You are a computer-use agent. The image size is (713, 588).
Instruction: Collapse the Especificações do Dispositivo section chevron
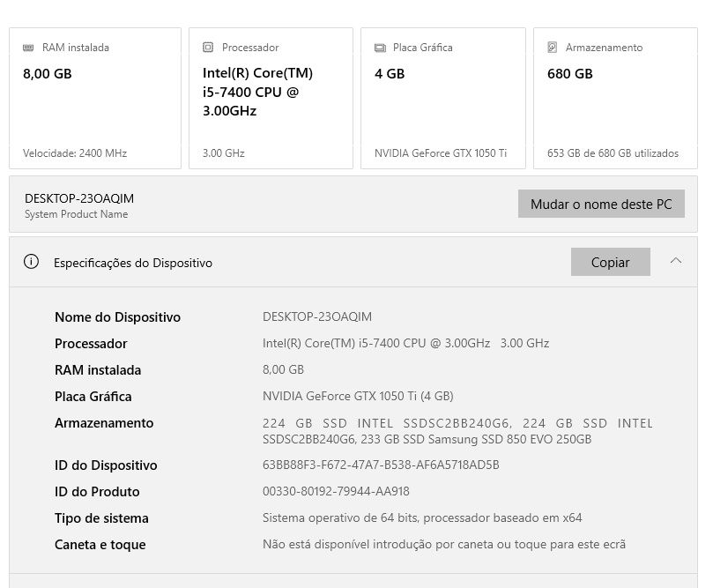pyautogui.click(x=676, y=261)
